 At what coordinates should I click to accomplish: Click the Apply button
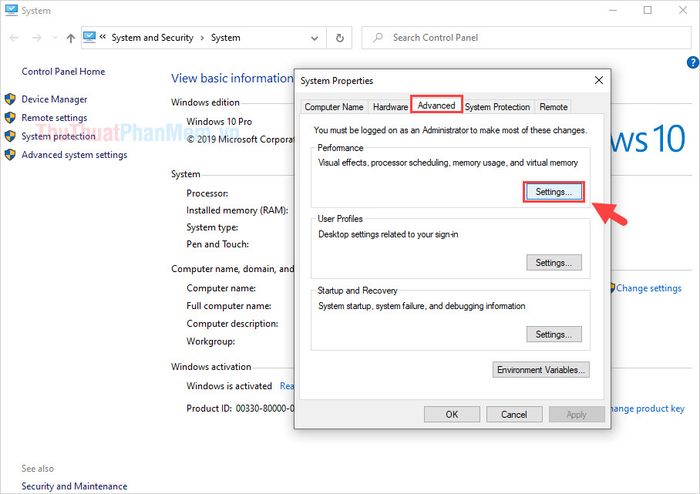576,415
